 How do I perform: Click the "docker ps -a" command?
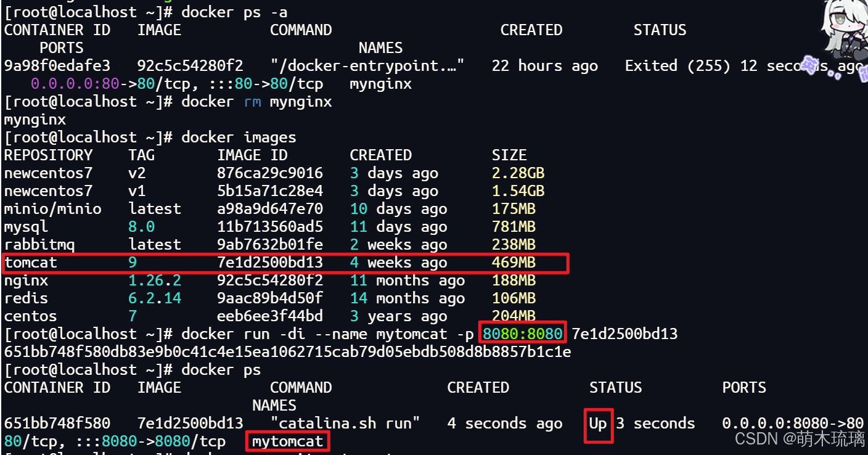click(234, 12)
